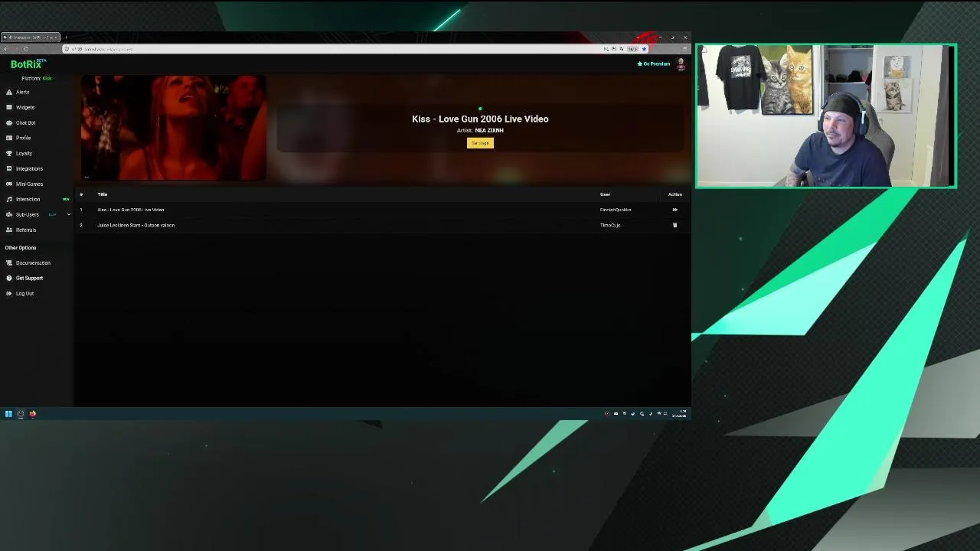Open the Loyalty section
This screenshot has height=551, width=980.
pyautogui.click(x=24, y=153)
